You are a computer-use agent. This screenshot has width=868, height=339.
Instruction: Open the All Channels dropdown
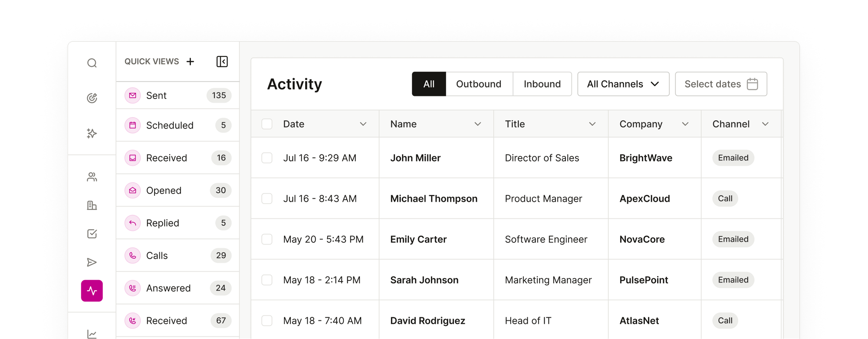point(623,84)
